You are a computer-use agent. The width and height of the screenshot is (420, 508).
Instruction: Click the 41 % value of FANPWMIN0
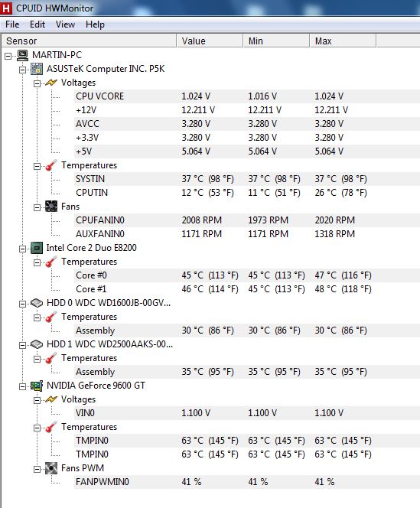[x=191, y=482]
